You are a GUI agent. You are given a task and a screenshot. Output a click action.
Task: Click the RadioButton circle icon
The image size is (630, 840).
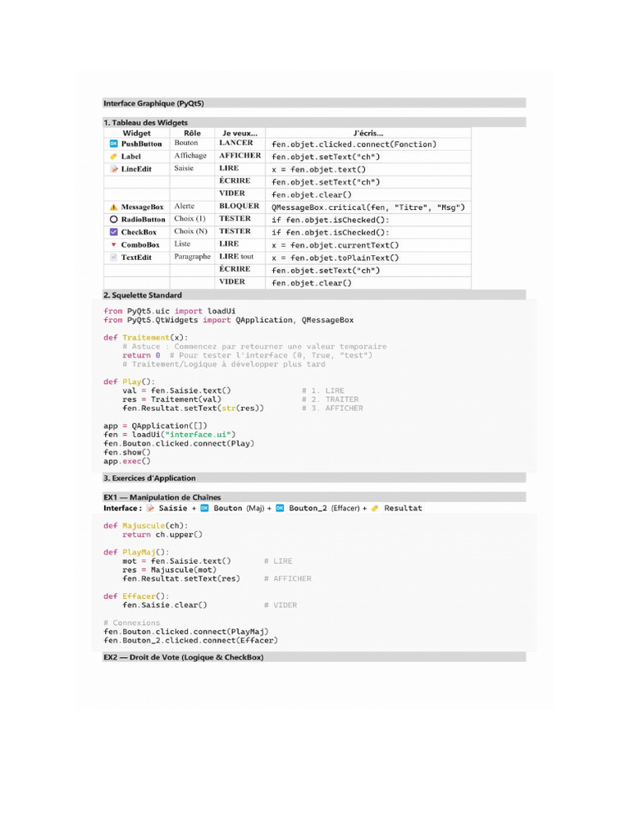click(113, 219)
